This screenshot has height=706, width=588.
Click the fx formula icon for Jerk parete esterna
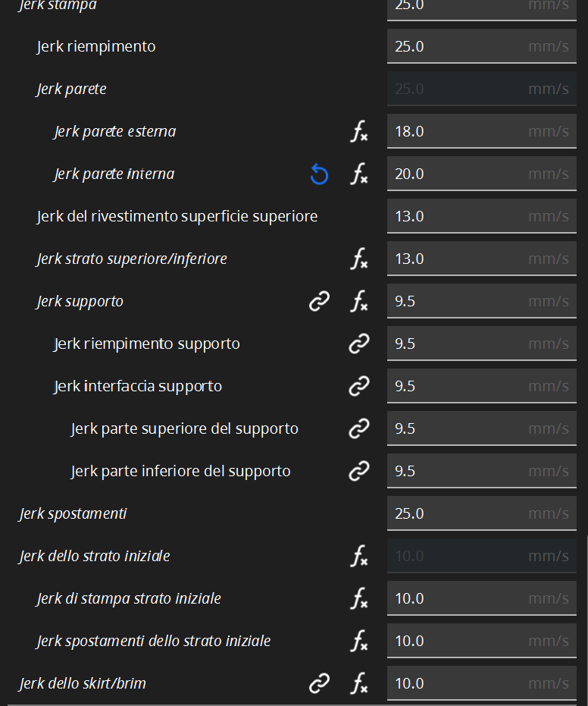click(358, 132)
